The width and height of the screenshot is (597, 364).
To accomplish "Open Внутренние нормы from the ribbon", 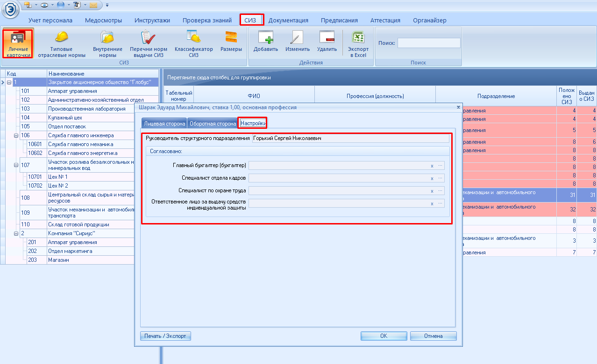I will coord(107,44).
